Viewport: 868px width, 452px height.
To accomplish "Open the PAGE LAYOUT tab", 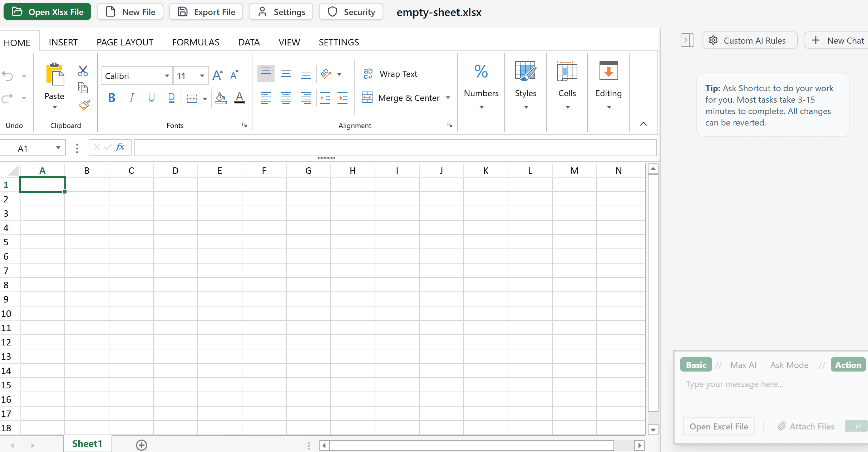I will pyautogui.click(x=125, y=42).
